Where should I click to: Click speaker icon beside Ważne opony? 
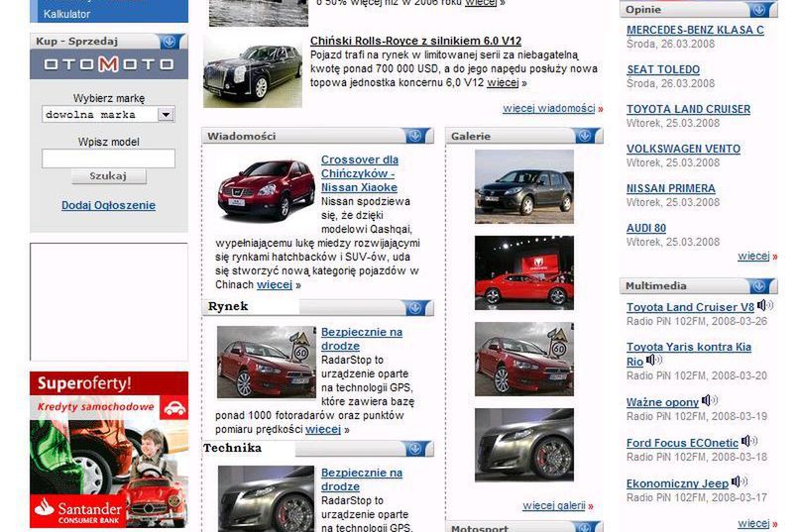tap(710, 400)
